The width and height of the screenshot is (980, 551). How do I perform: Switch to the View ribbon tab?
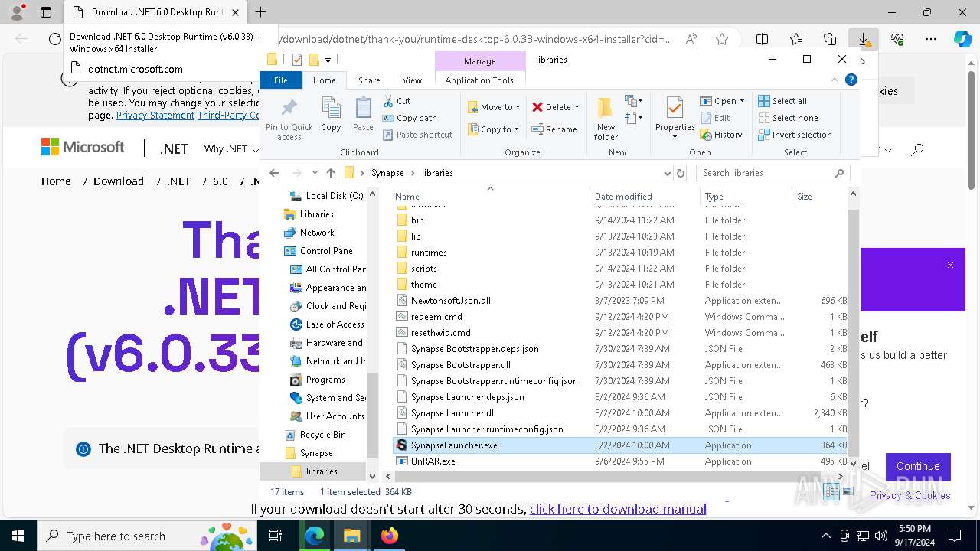pos(412,80)
